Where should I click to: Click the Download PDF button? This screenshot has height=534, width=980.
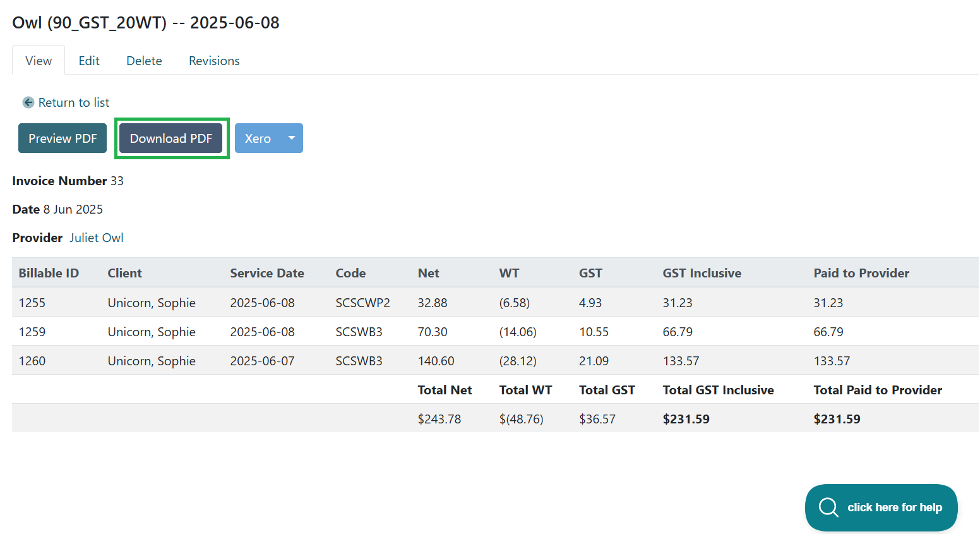(171, 138)
